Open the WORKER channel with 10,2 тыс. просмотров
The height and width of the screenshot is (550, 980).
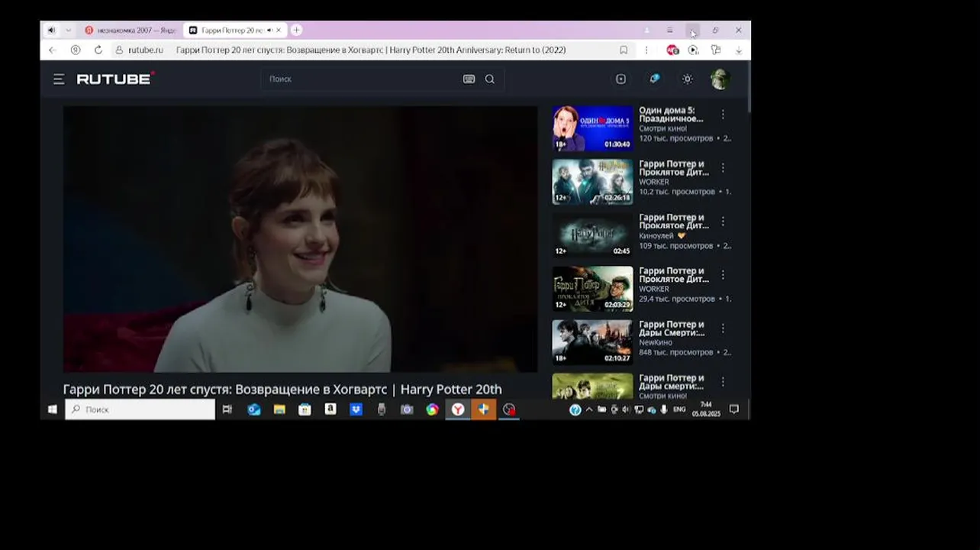[653, 182]
